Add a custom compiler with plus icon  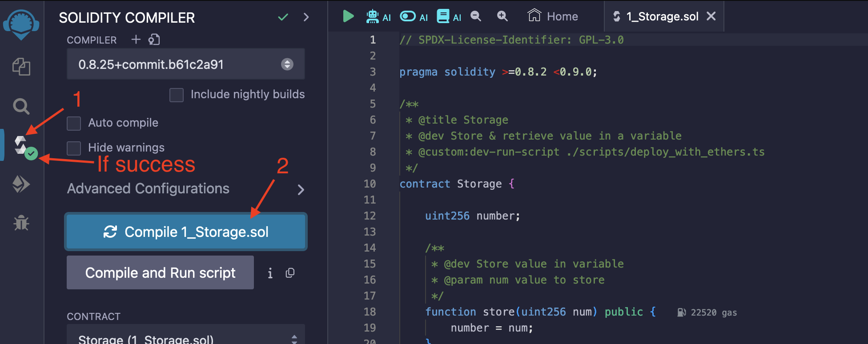(x=136, y=40)
